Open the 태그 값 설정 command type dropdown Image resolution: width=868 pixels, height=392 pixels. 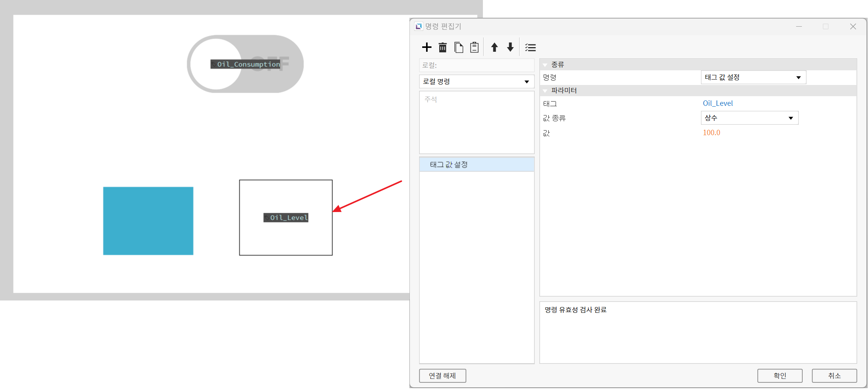753,77
